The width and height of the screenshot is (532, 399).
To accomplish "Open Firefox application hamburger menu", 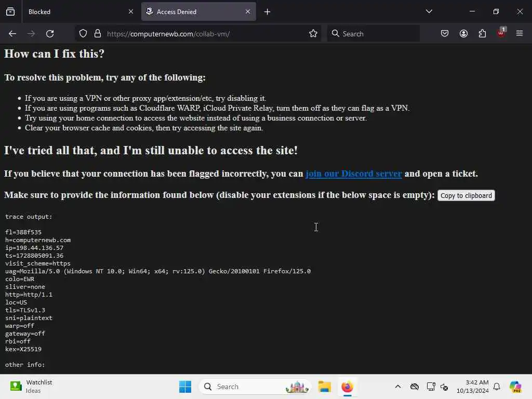I will click(x=520, y=34).
